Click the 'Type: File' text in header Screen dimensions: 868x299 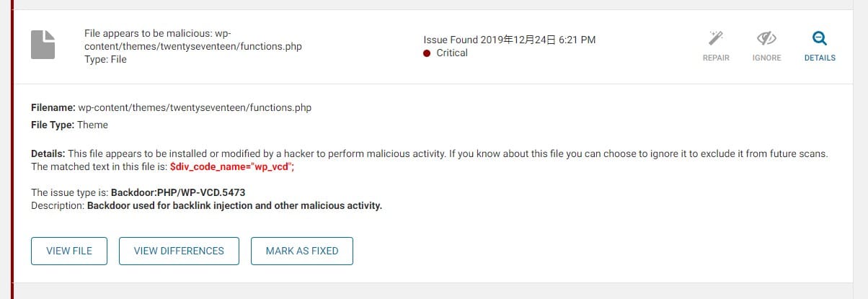click(105, 59)
